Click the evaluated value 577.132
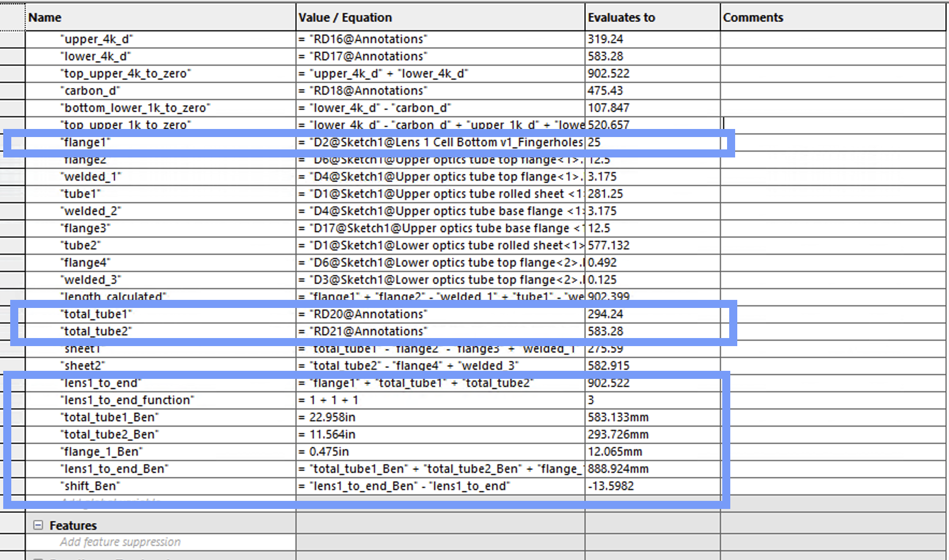The height and width of the screenshot is (560, 949). [608, 246]
